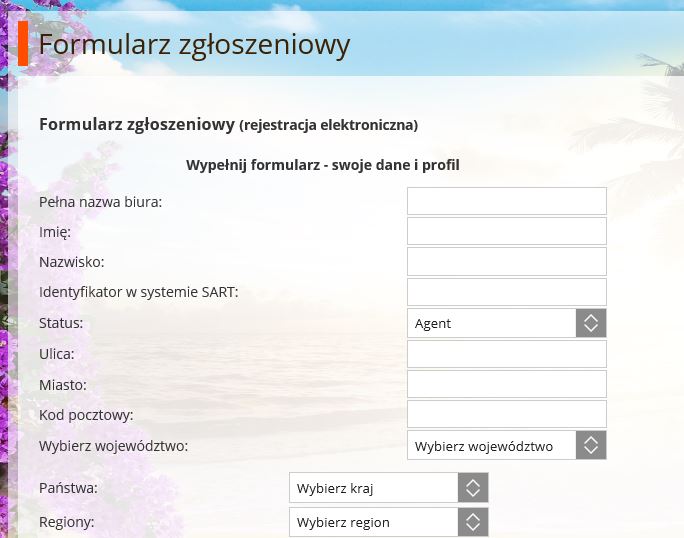
Task: Click the Państwa label text
Action: pyautogui.click(x=68, y=488)
